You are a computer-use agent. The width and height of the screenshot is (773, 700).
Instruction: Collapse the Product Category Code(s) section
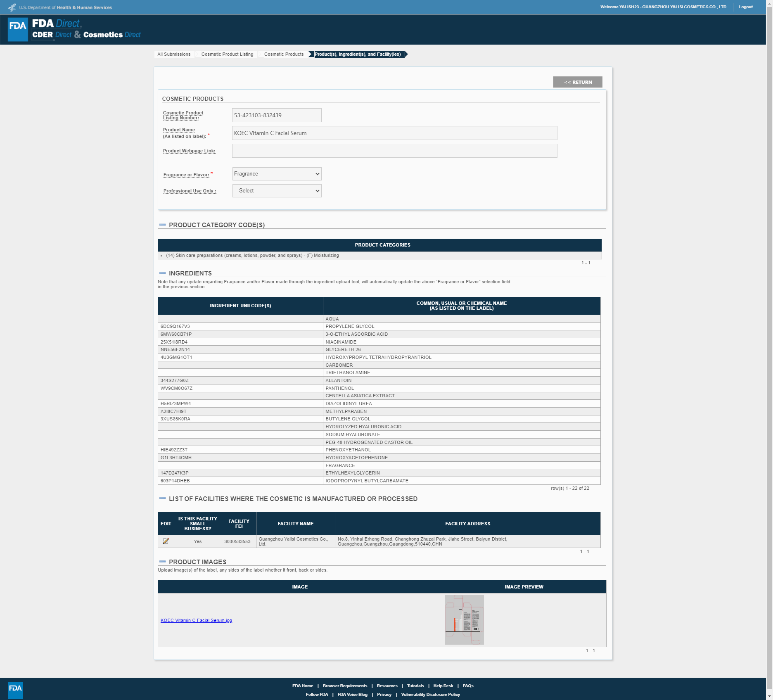point(163,225)
